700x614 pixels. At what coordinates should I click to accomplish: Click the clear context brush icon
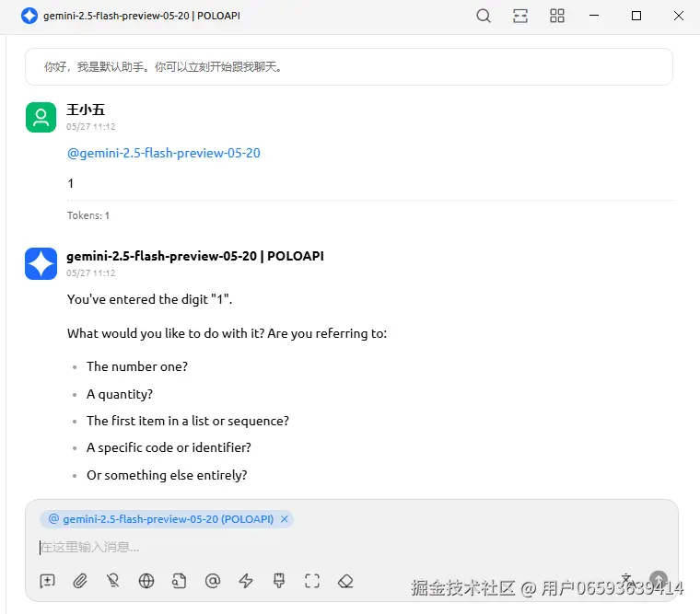tap(279, 581)
